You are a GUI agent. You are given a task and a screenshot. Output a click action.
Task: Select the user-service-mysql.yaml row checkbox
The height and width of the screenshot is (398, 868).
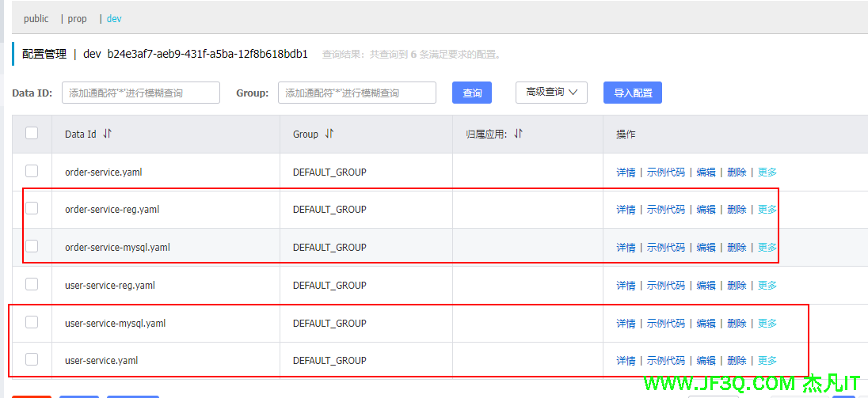32,322
